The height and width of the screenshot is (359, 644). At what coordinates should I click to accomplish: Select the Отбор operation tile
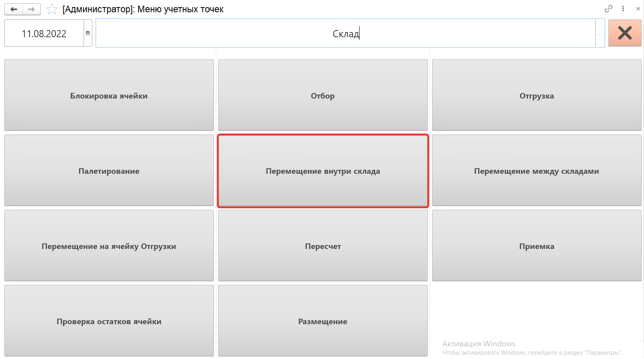point(323,95)
